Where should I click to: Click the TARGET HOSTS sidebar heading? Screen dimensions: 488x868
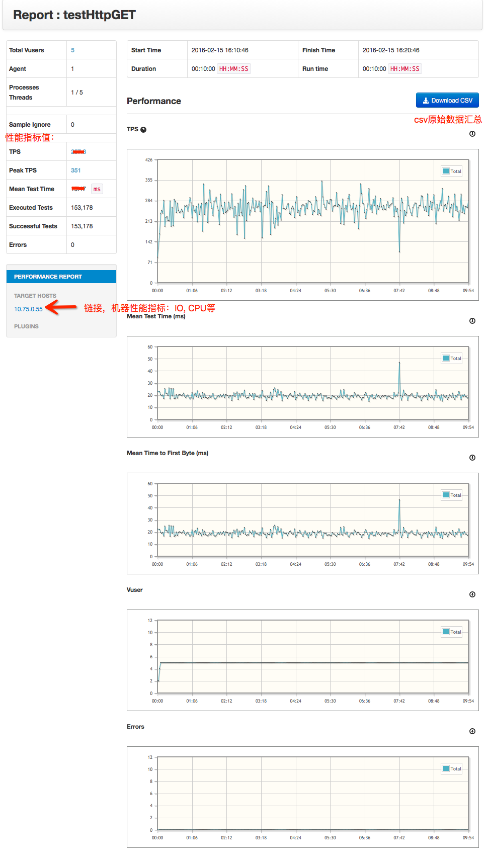[x=35, y=296]
